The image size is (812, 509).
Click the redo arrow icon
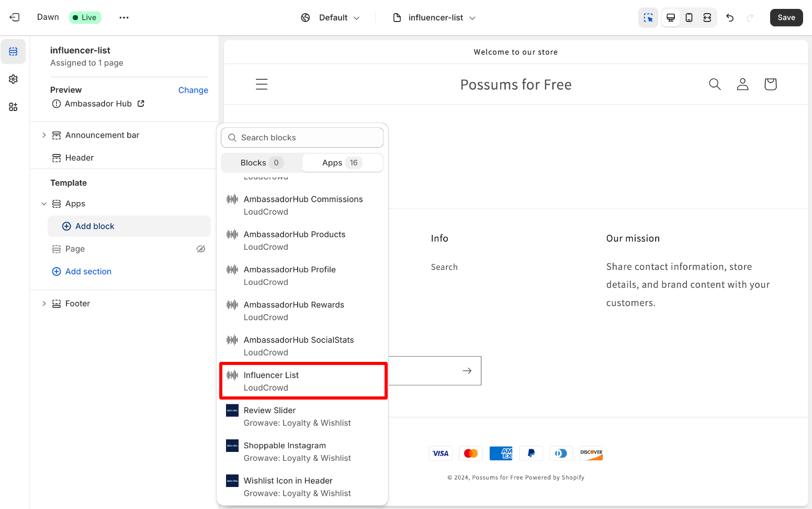750,18
